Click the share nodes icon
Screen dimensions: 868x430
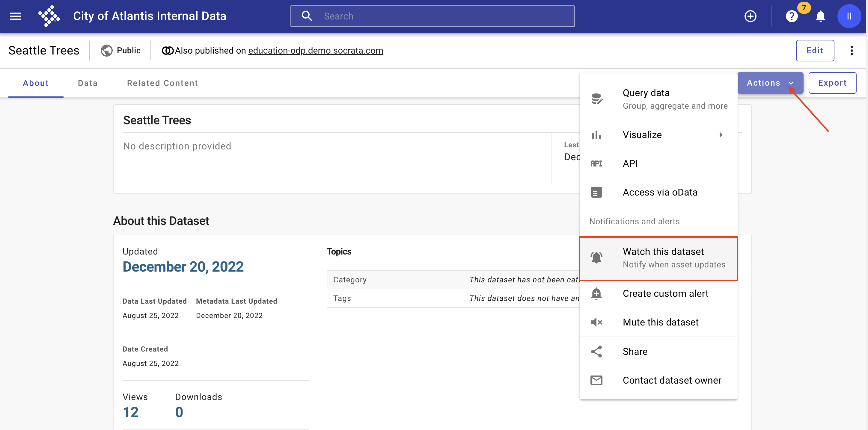(x=596, y=352)
